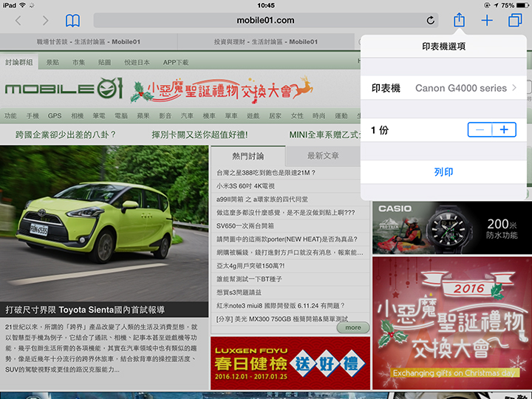Viewport: 532px width, 399px height.
Task: Open 做這麼多都沒什麼感覺 thread
Action: point(286,213)
